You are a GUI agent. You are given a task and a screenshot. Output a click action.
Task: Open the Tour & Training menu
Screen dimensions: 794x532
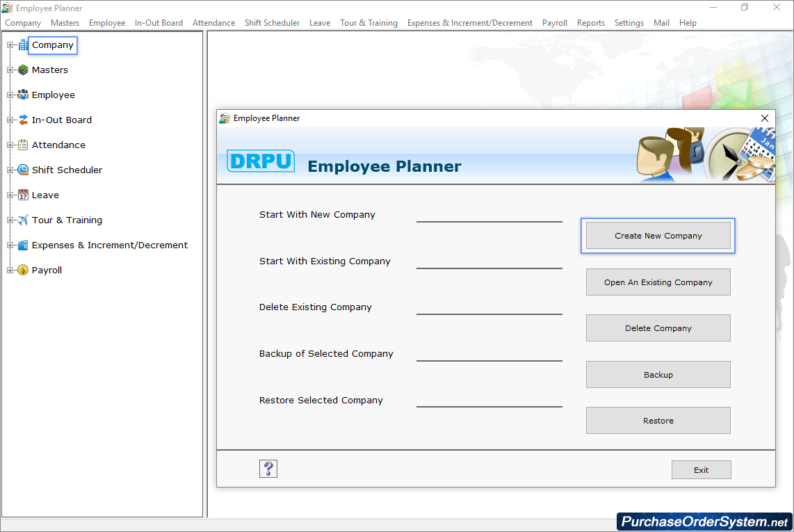pyautogui.click(x=368, y=23)
